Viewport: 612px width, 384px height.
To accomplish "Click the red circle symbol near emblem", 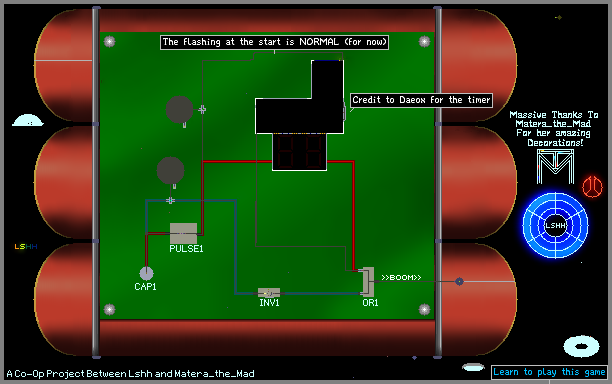I will click(592, 187).
